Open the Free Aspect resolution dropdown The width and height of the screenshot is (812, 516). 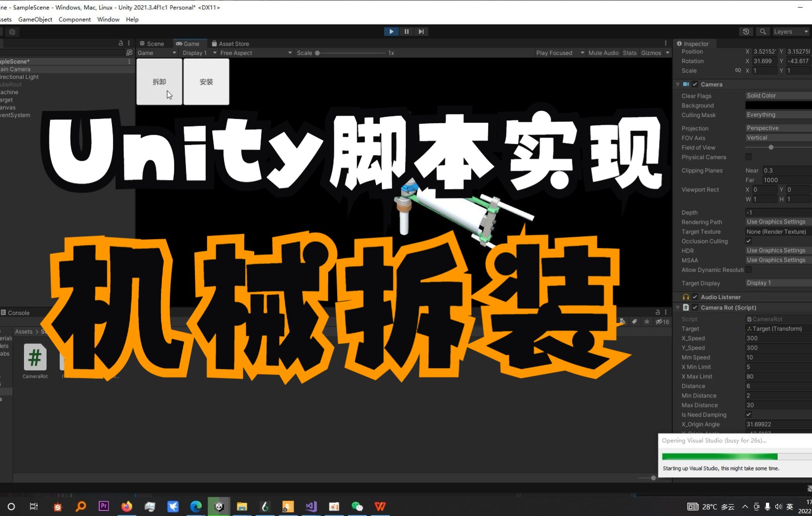256,53
